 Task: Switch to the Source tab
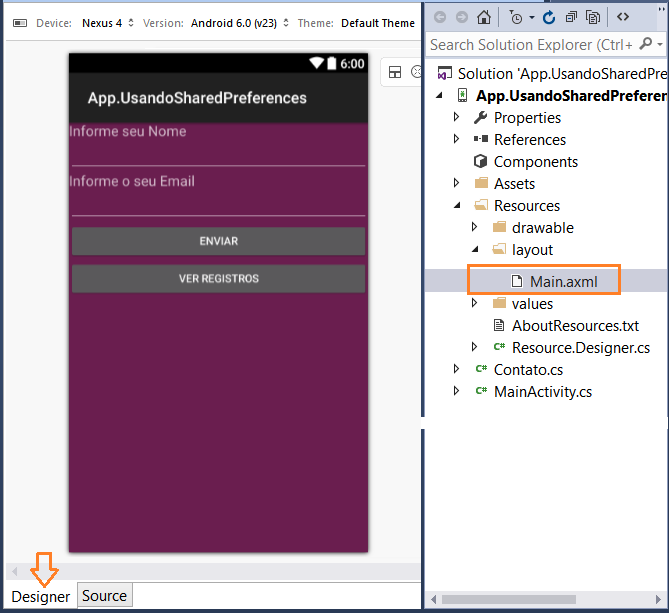[x=105, y=596]
